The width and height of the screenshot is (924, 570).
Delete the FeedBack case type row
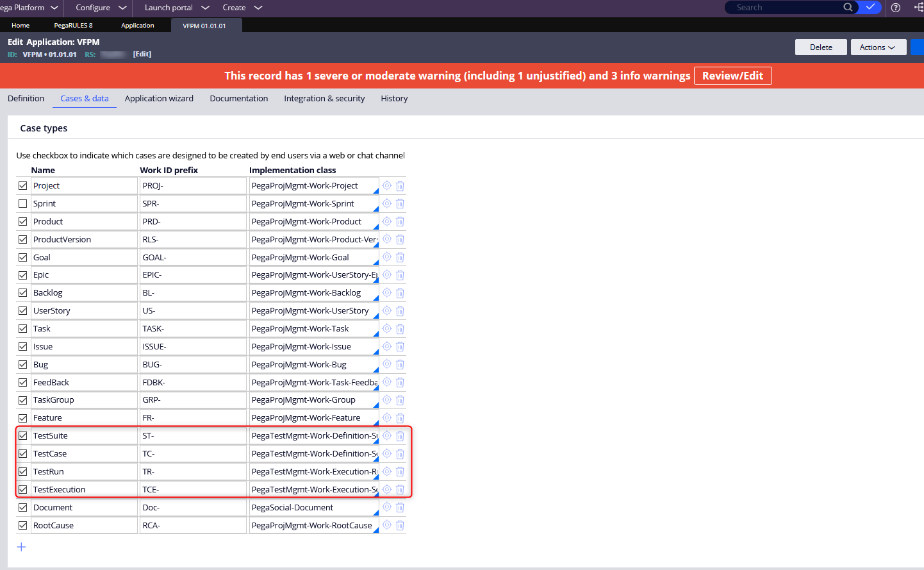click(400, 382)
